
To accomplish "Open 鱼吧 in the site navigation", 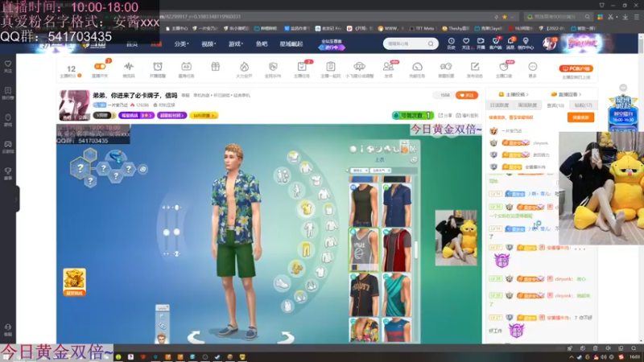I will 262,44.
